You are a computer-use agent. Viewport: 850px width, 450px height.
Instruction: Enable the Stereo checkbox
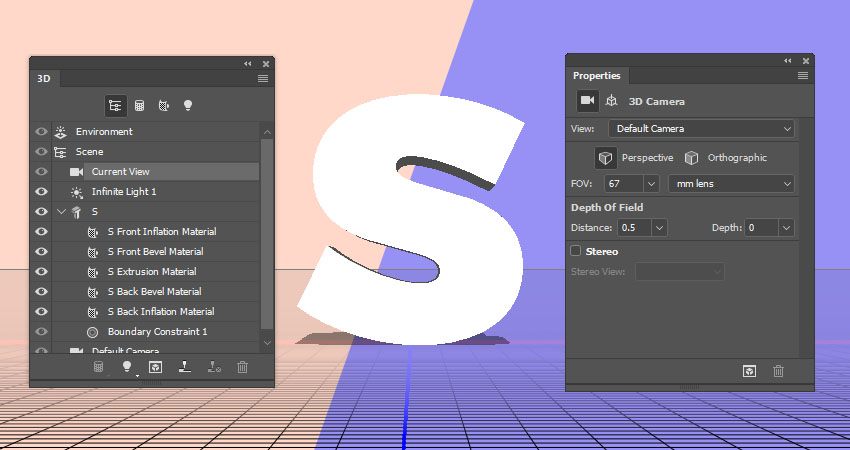pyautogui.click(x=576, y=251)
